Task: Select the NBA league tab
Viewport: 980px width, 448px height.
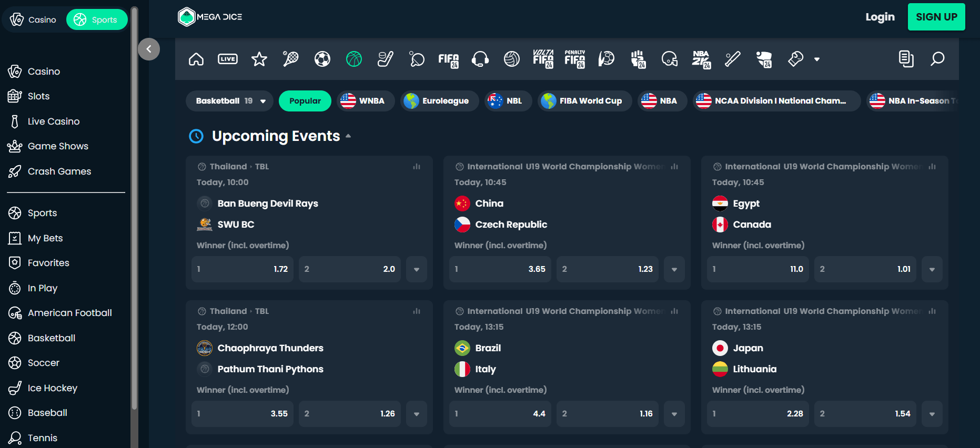Action: 662,101
